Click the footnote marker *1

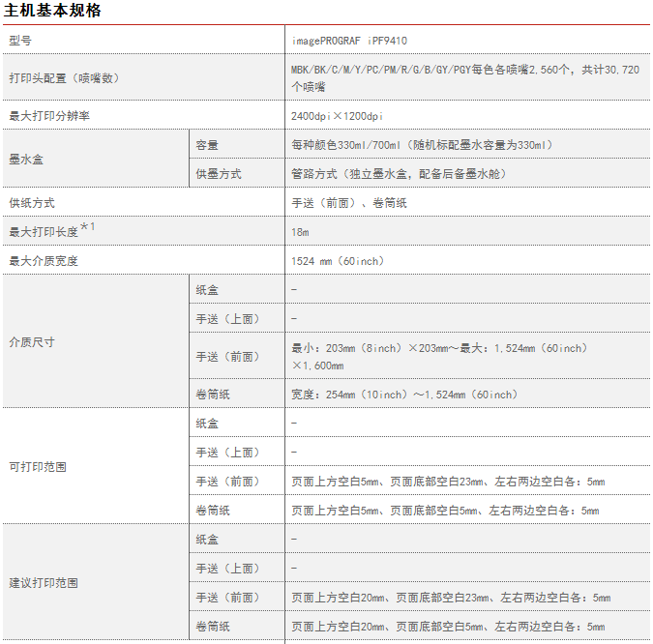[x=87, y=227]
